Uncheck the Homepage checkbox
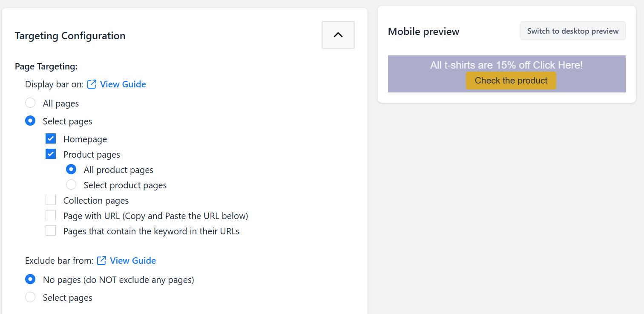Viewport: 644px width, 314px height. (x=51, y=139)
